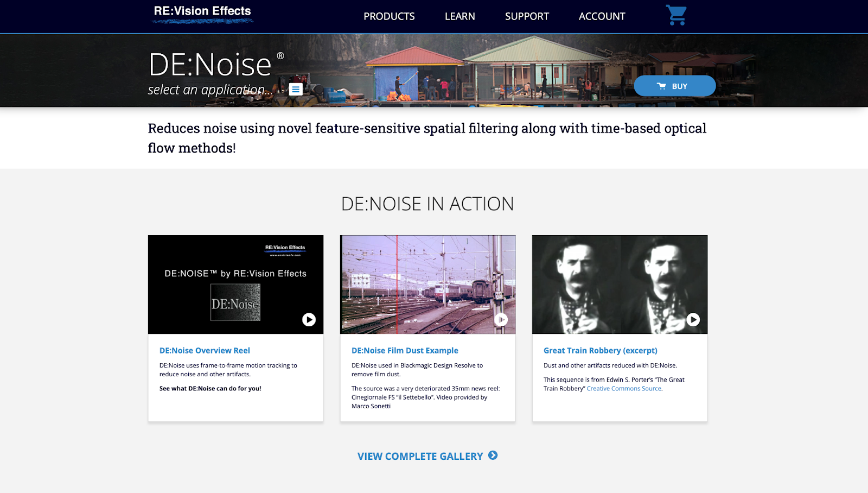Click 'select an application...' text
The height and width of the screenshot is (493, 868).
point(210,90)
